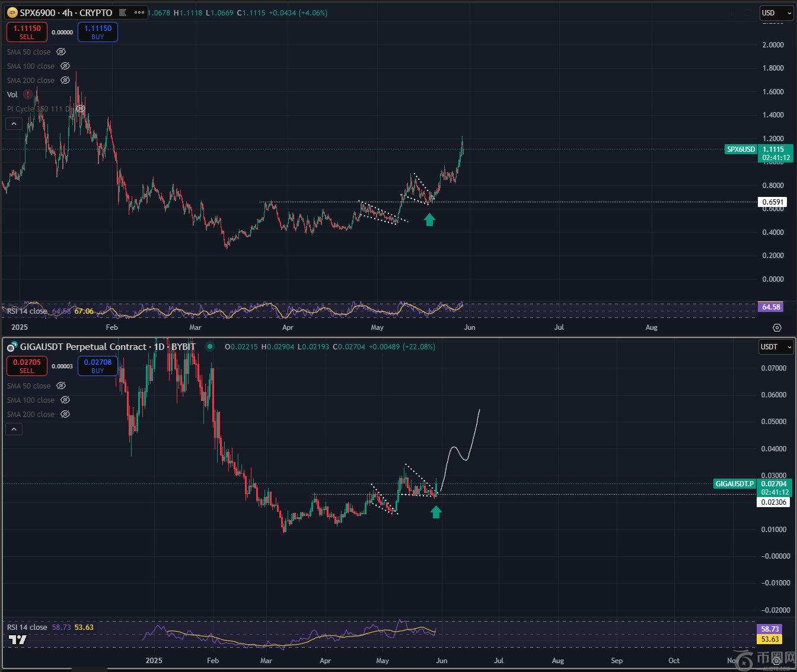The width and height of the screenshot is (797, 672).
Task: Show the Pi Cycle indicator on top chart
Action: pyautogui.click(x=80, y=109)
